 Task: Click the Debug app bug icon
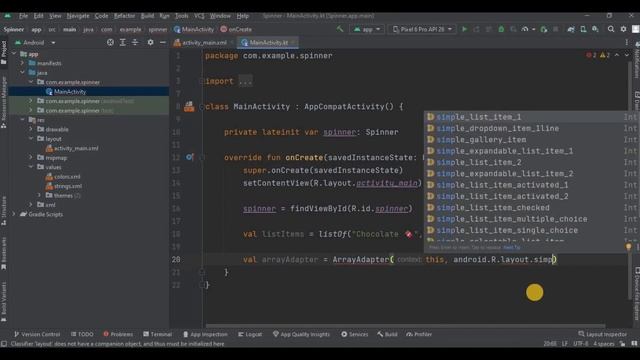click(501, 29)
